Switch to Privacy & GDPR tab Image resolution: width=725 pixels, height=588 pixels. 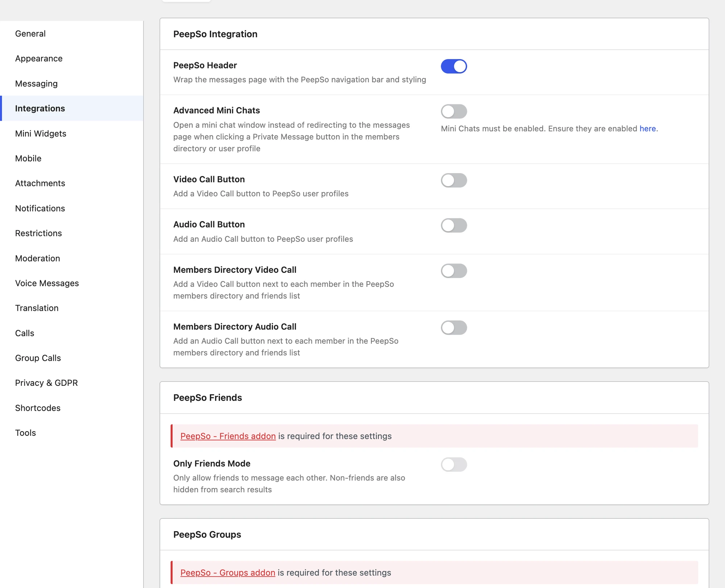[72, 383]
